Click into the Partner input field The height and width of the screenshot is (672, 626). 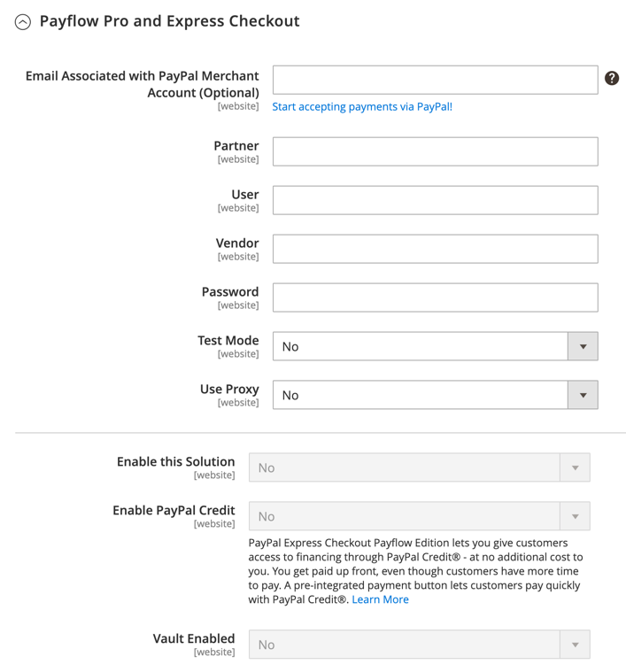coord(435,151)
